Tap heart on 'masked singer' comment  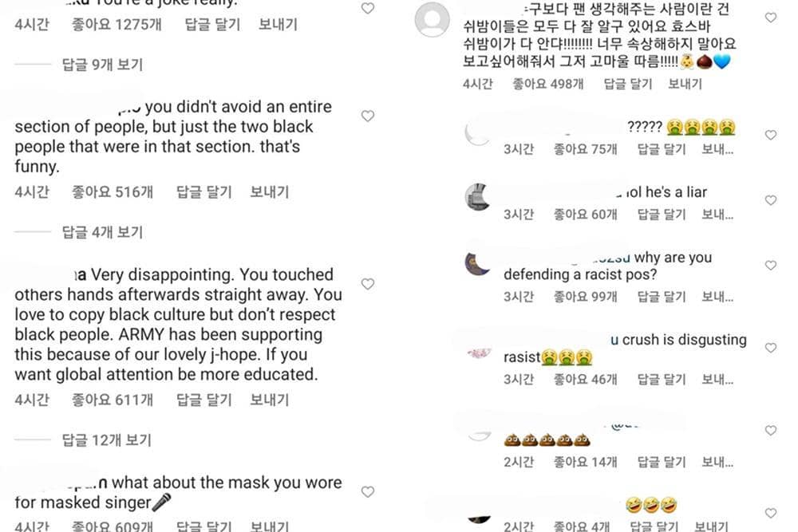[x=367, y=492]
